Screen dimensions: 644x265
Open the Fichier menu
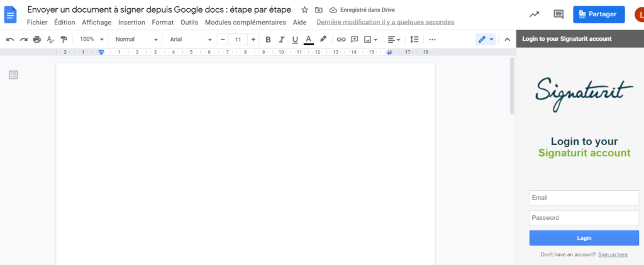click(37, 22)
